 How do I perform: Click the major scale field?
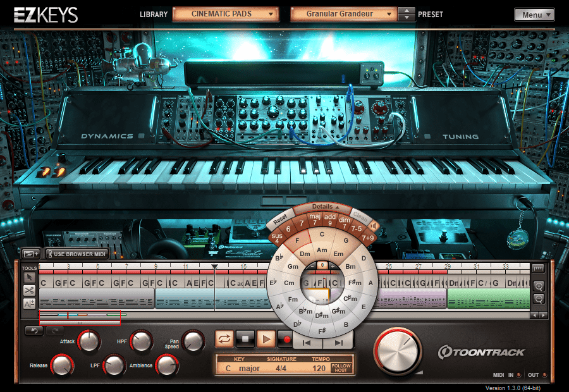(249, 368)
